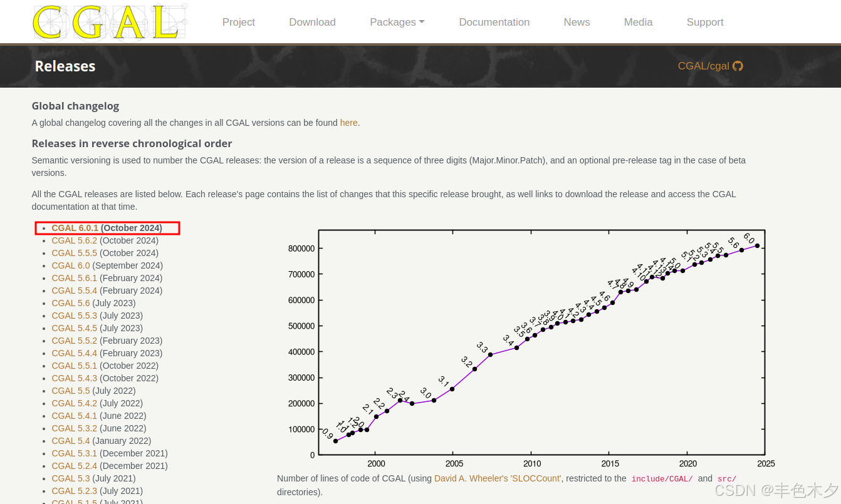Open the CGAL 5.5.2 release

point(75,341)
